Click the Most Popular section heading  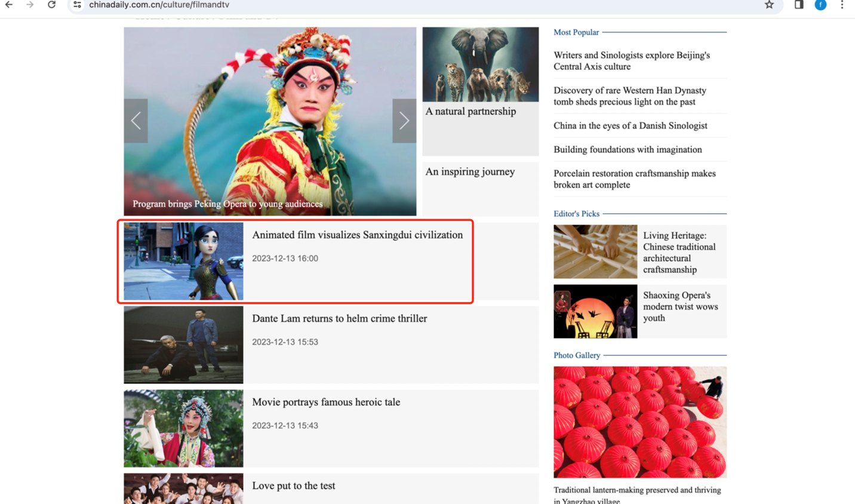576,32
